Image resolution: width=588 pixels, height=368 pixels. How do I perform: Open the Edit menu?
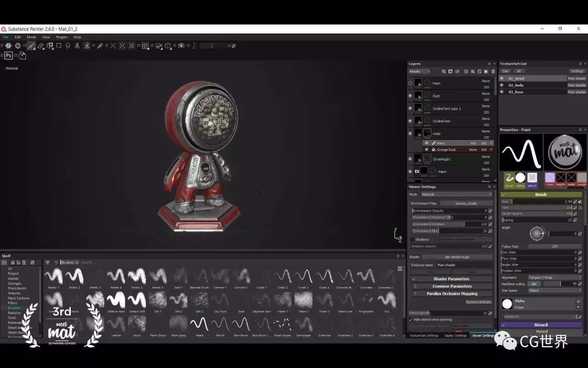[17, 37]
